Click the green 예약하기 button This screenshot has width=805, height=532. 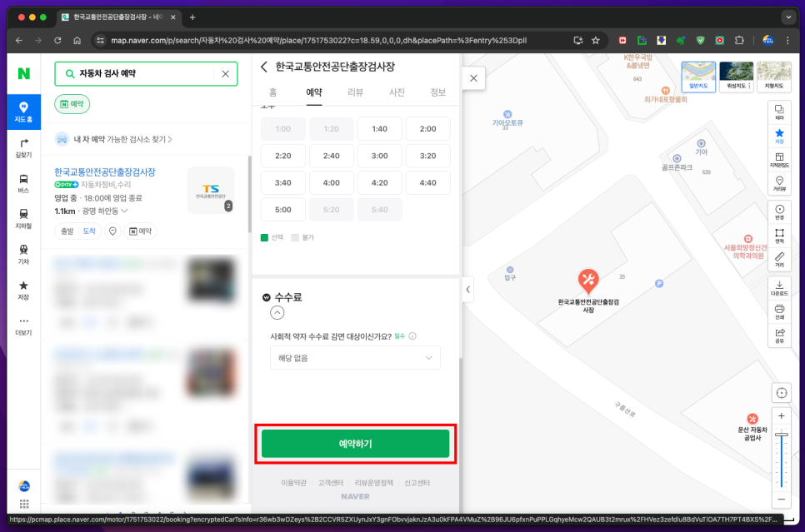(355, 444)
